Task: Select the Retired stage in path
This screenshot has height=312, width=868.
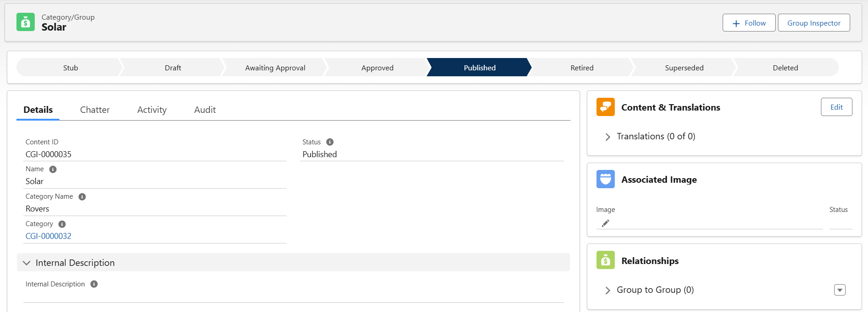Action: tap(582, 68)
